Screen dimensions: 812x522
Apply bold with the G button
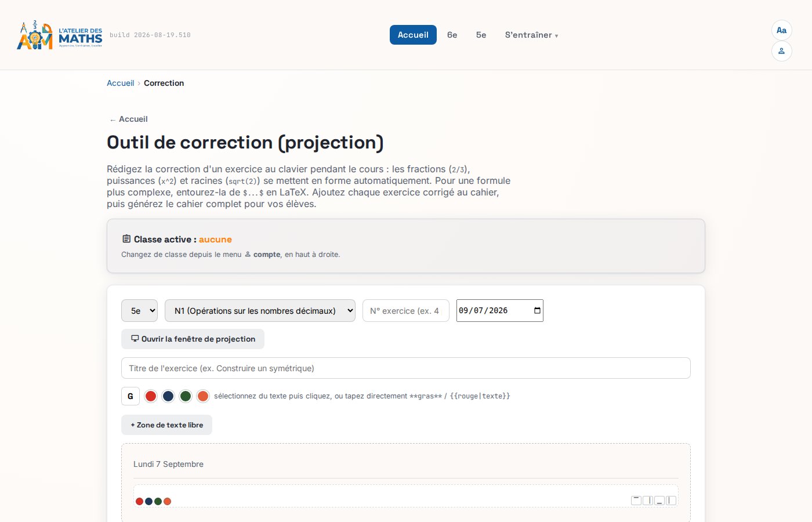tap(130, 396)
